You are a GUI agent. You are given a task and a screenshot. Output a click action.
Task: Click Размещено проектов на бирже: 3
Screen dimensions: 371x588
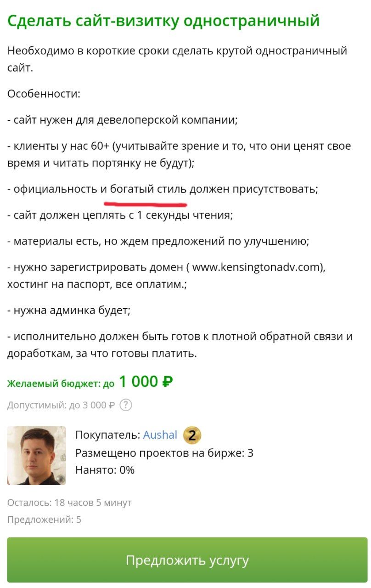(164, 453)
